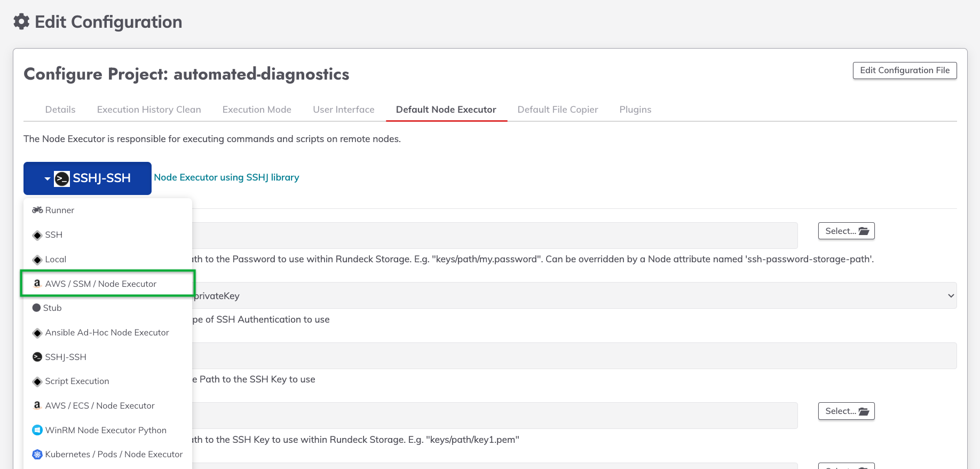The height and width of the screenshot is (469, 980).
Task: Click the Script Execution diamond icon
Action: click(37, 381)
